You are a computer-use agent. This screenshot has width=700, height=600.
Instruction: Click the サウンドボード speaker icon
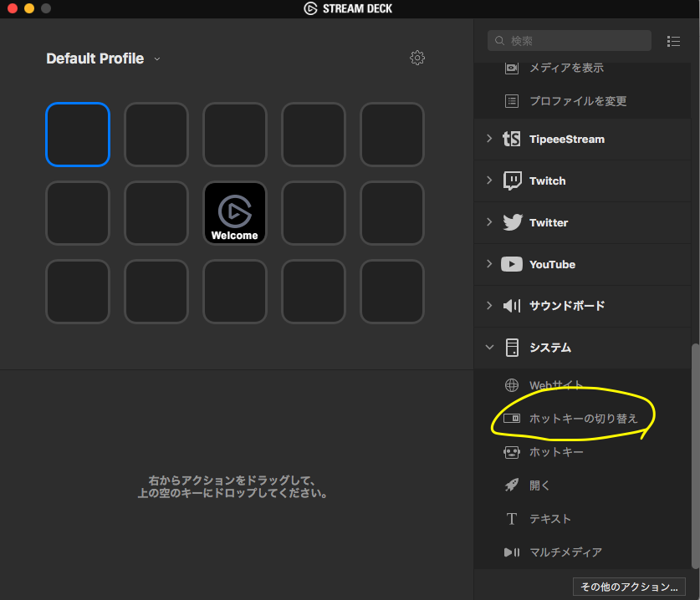512,306
